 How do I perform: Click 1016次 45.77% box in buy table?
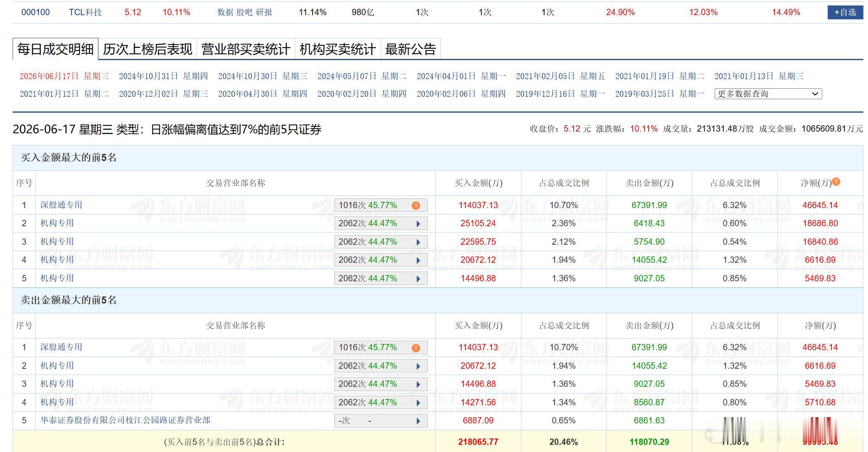pyautogui.click(x=381, y=205)
